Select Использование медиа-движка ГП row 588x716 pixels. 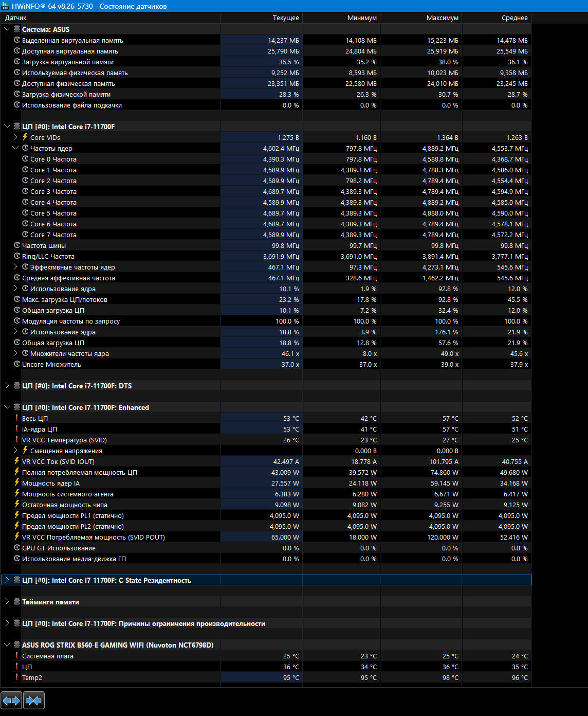(266, 559)
